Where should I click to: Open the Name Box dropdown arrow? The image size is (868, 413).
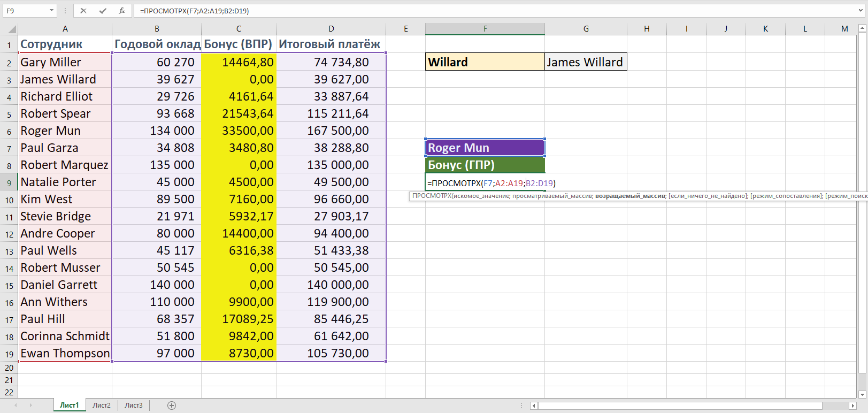pyautogui.click(x=51, y=11)
